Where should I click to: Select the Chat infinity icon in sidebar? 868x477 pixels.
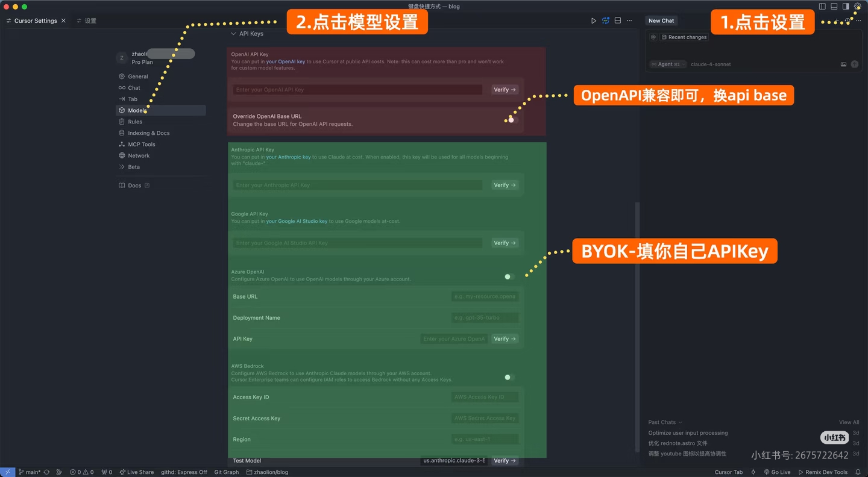coord(122,88)
